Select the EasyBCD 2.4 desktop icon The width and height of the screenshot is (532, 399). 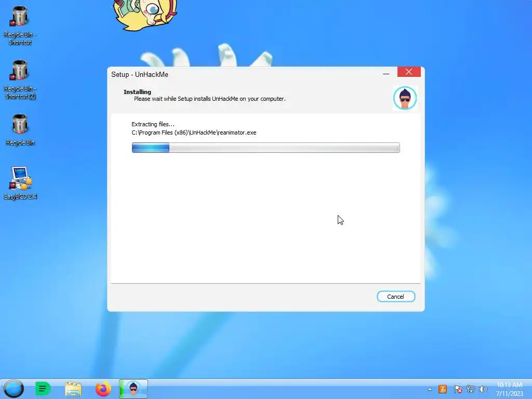(20, 183)
